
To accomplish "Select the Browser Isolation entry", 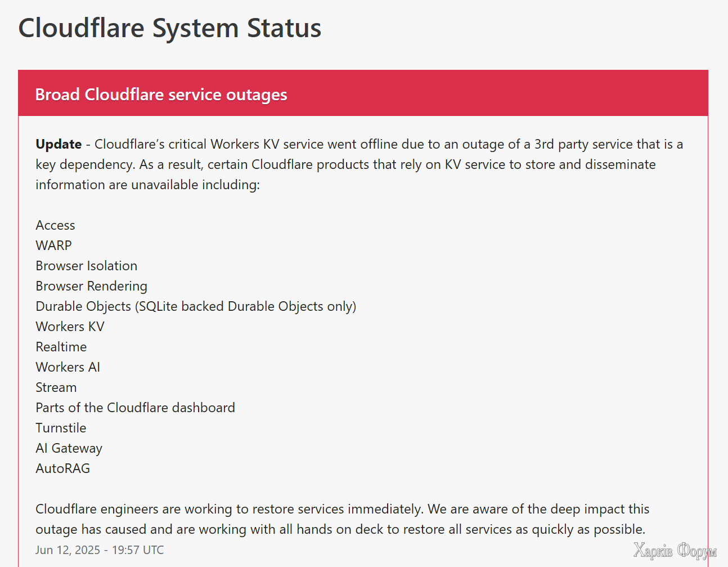I will click(87, 266).
